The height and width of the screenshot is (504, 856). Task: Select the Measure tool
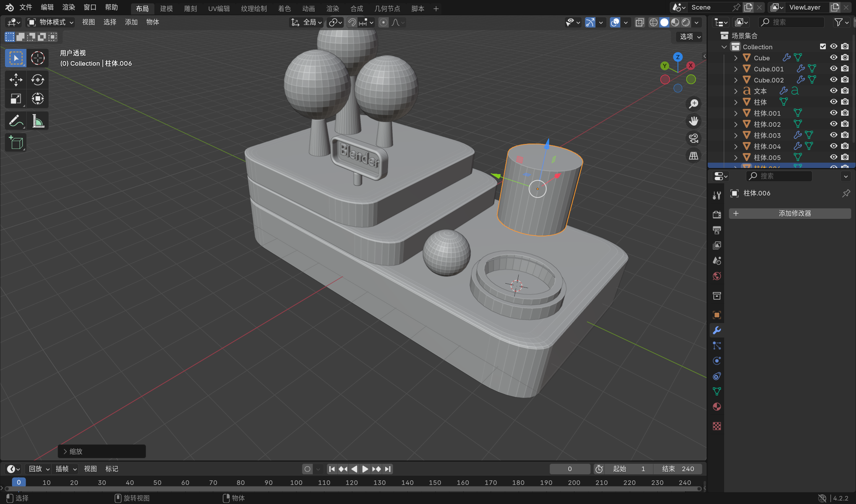click(x=37, y=121)
